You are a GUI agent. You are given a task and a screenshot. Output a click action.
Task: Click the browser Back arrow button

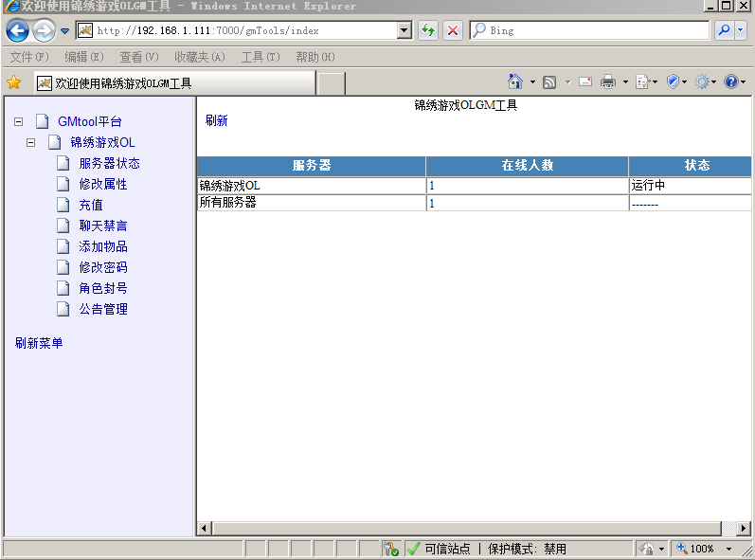[x=17, y=31]
